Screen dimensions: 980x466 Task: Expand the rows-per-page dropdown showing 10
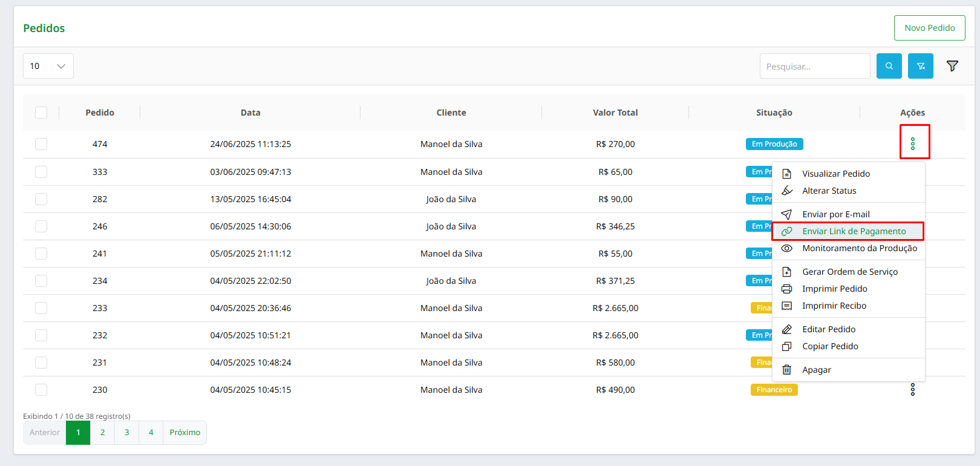48,66
